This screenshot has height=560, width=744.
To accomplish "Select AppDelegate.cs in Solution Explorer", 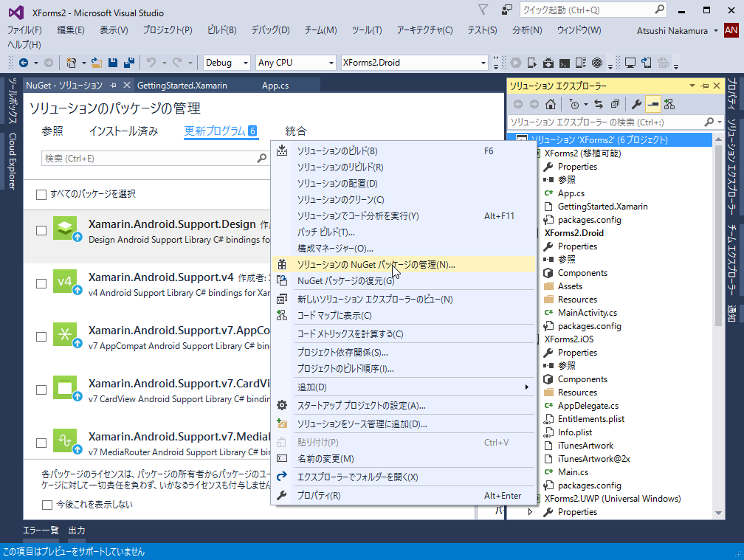I will coord(588,406).
